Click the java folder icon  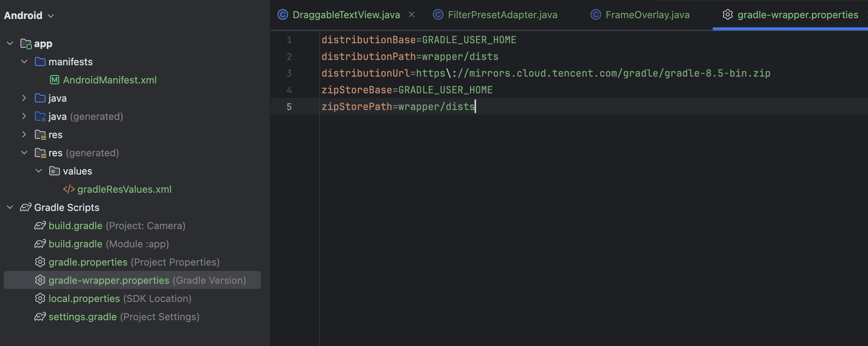click(40, 98)
